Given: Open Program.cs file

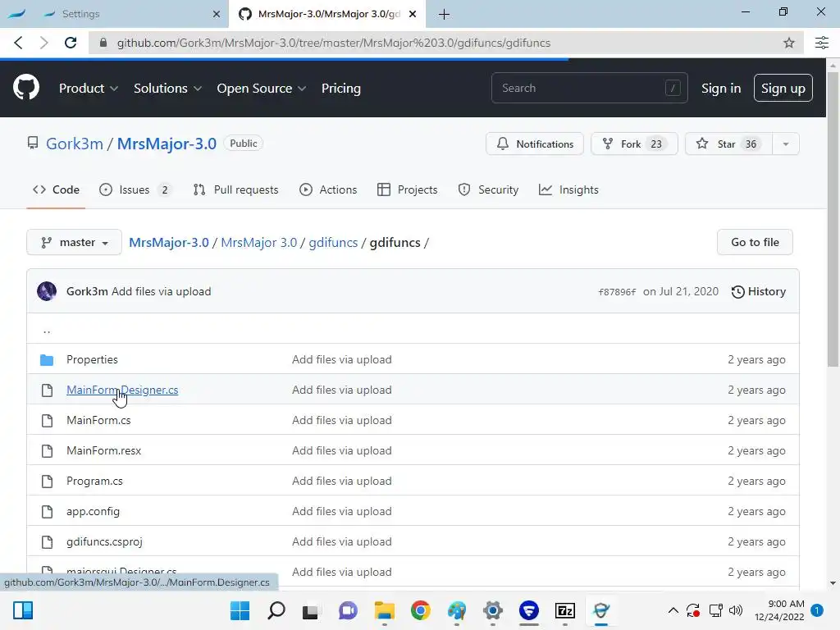Looking at the screenshot, I should pyautogui.click(x=94, y=481).
